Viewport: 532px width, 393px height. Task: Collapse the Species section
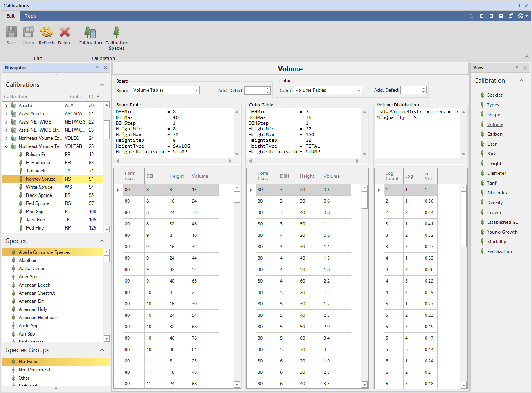102,241
